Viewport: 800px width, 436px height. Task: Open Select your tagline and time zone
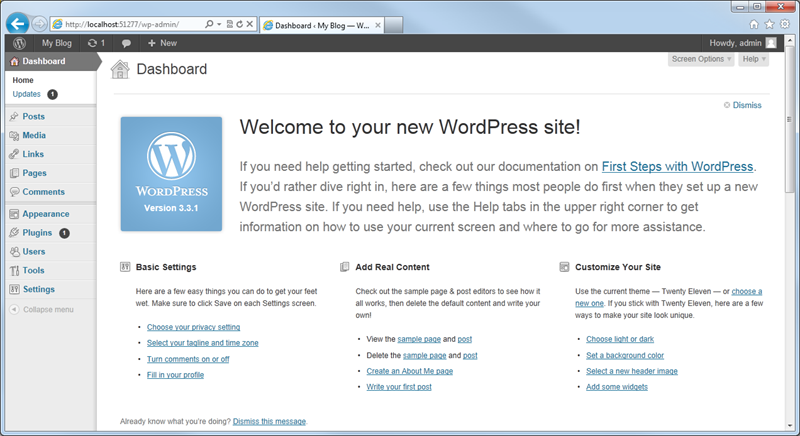click(x=203, y=343)
